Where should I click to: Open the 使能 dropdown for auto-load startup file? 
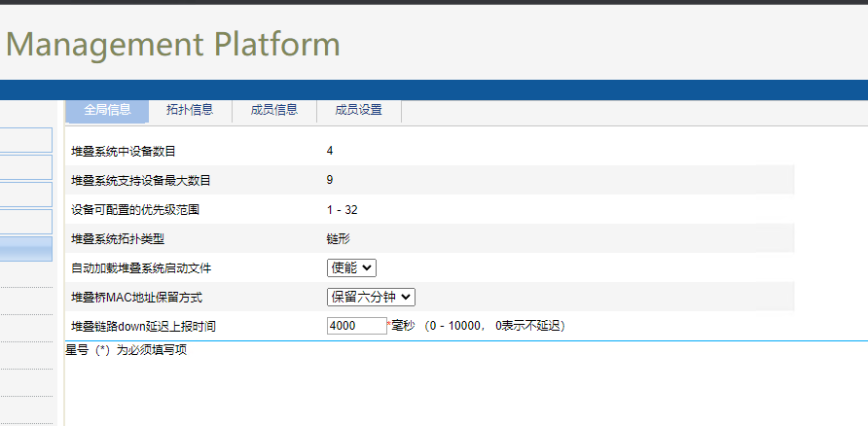(x=351, y=267)
